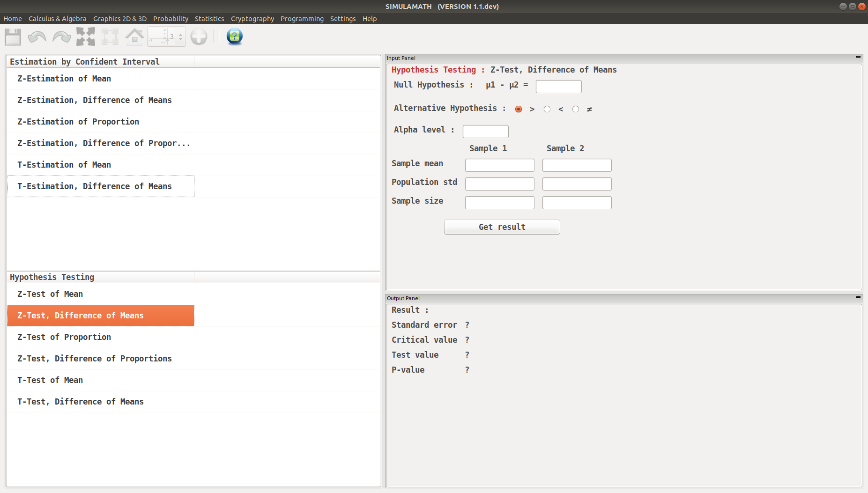Click the Sample 2 population std field
Screen dimensions: 868x493
(577, 184)
